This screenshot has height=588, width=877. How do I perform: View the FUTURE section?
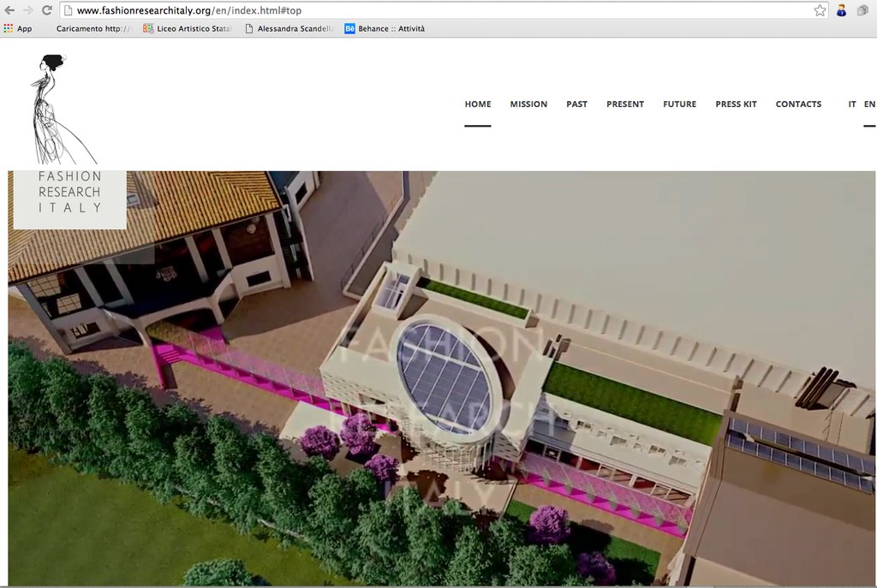[679, 104]
